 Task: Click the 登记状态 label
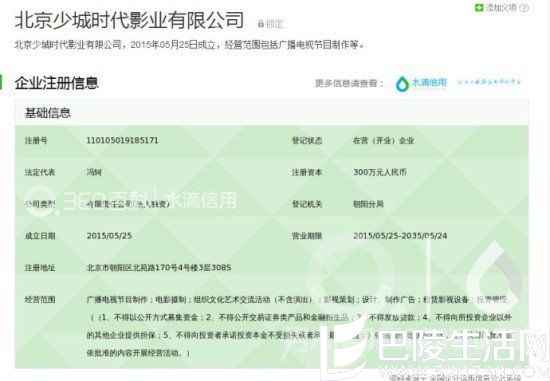[x=307, y=141]
